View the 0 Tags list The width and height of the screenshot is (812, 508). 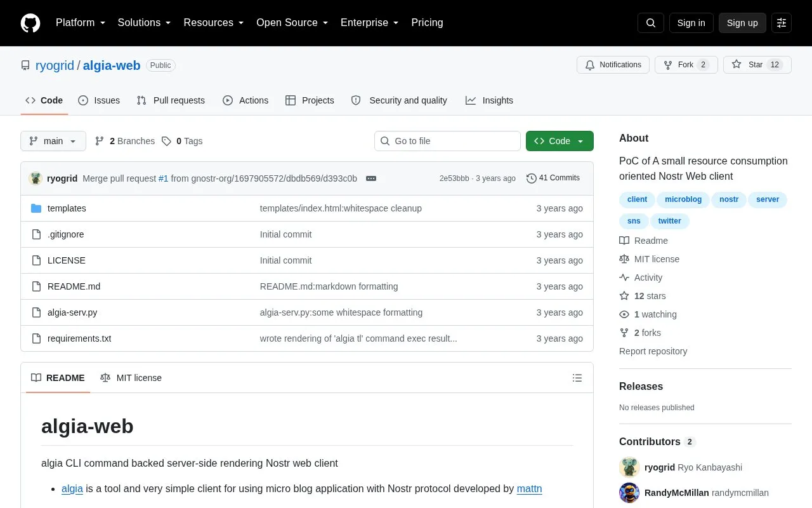coord(182,141)
